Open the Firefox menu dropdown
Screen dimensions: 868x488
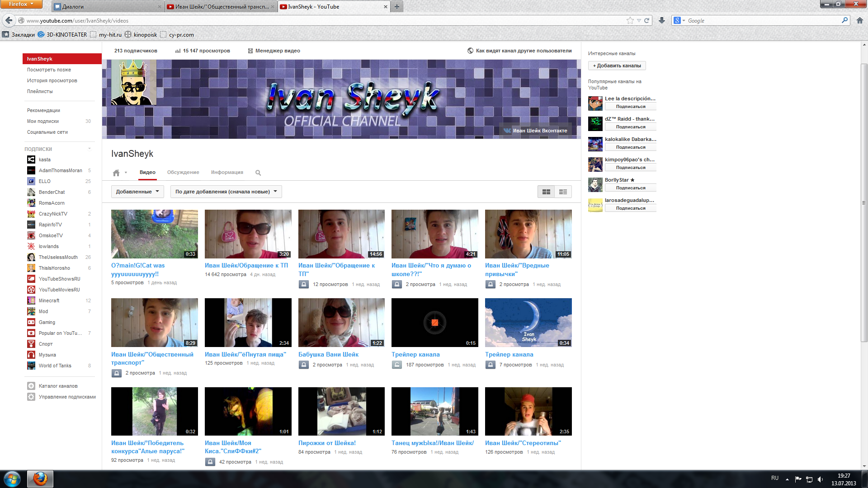(21, 4)
